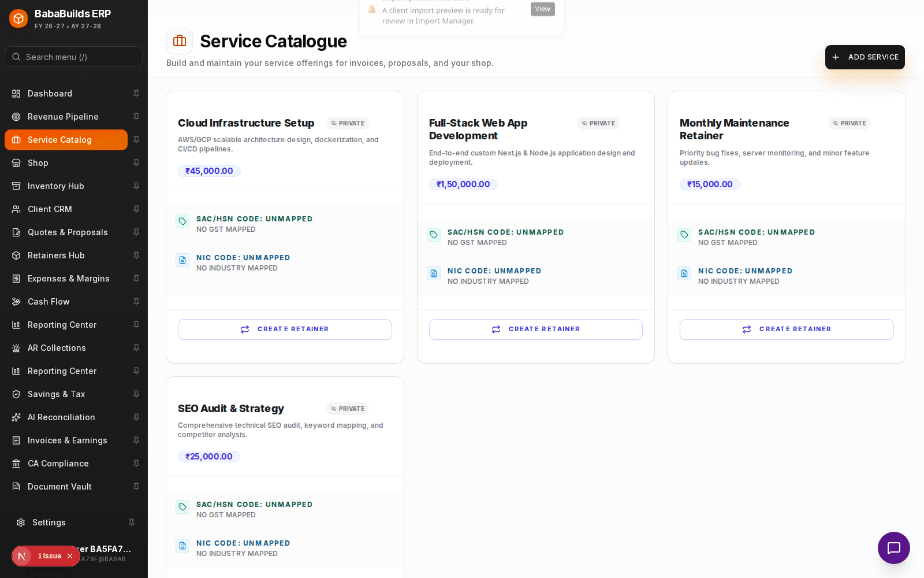Click the CA Compliance icon

tap(16, 464)
